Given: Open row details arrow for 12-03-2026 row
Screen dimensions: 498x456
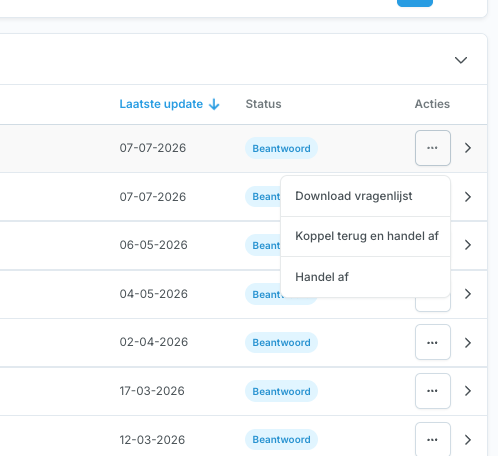Looking at the screenshot, I should (x=468, y=440).
